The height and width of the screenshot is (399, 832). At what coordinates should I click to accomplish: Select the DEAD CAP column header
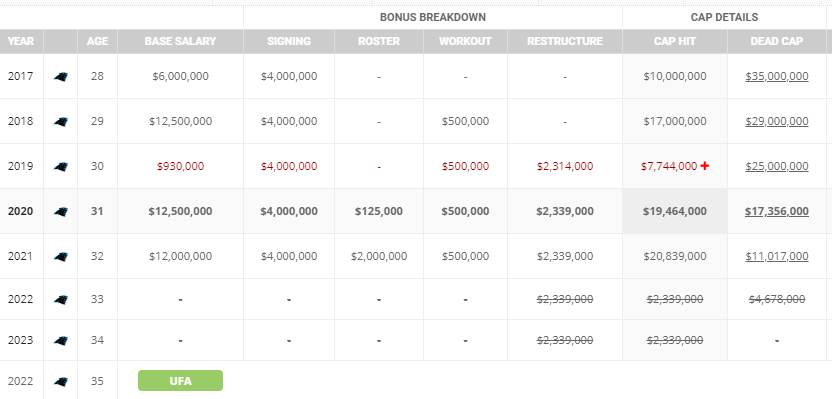point(777,41)
